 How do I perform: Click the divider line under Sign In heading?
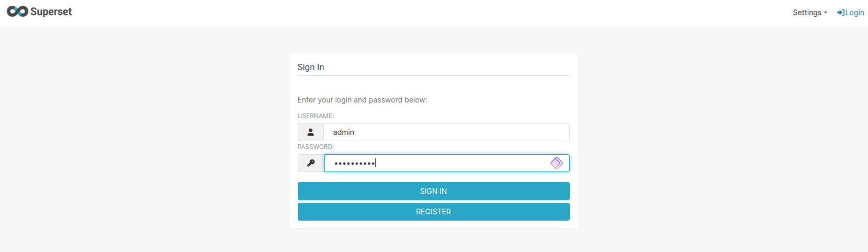433,76
